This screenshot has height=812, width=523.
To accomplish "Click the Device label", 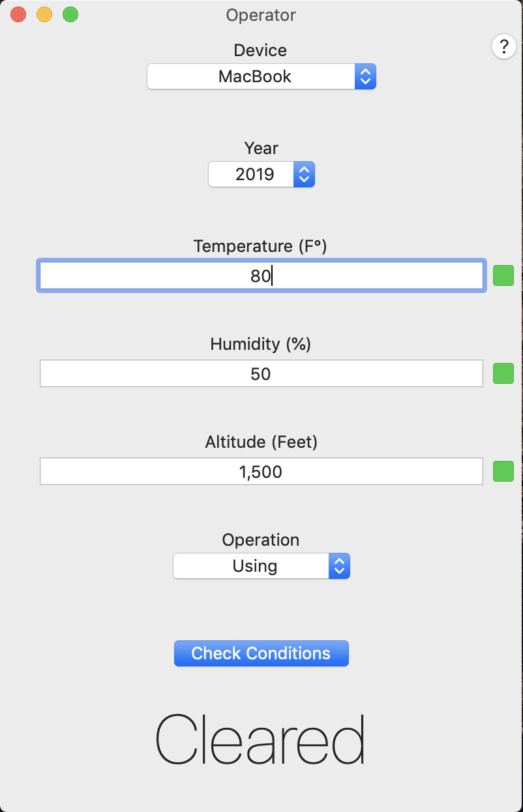I will [x=260, y=50].
